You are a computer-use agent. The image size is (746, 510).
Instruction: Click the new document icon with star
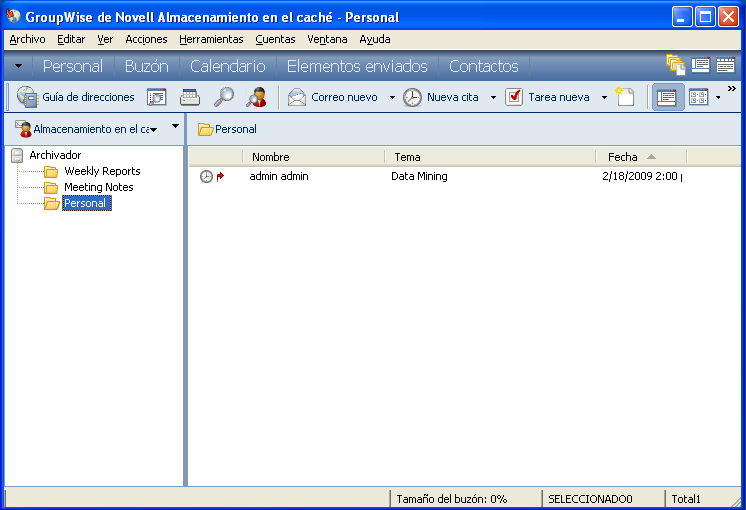coord(625,97)
